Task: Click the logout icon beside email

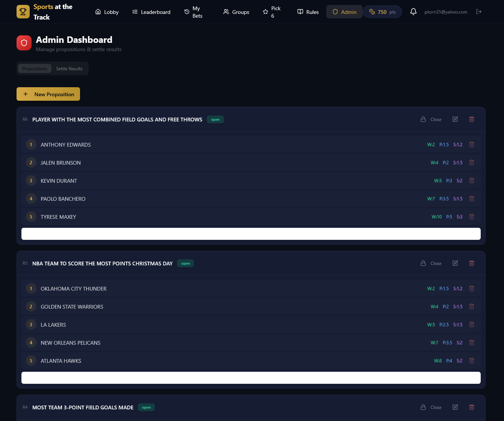Action: 478,12
